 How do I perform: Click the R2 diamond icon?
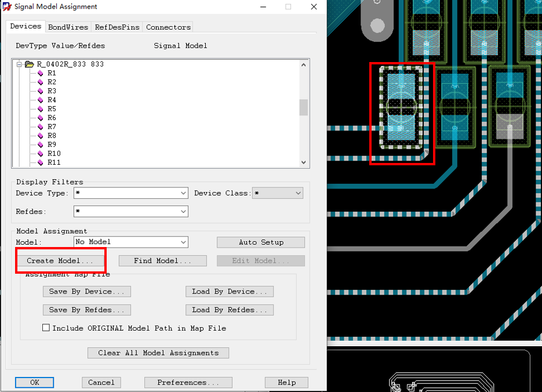41,82
